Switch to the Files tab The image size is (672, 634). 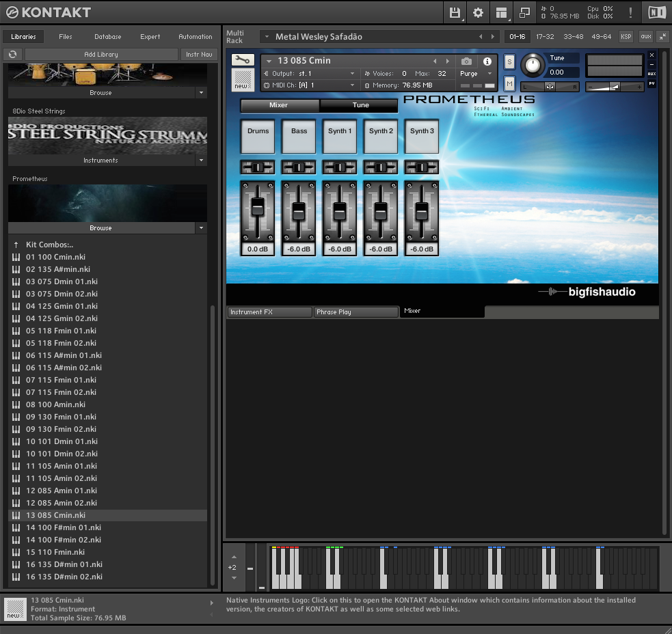click(66, 37)
